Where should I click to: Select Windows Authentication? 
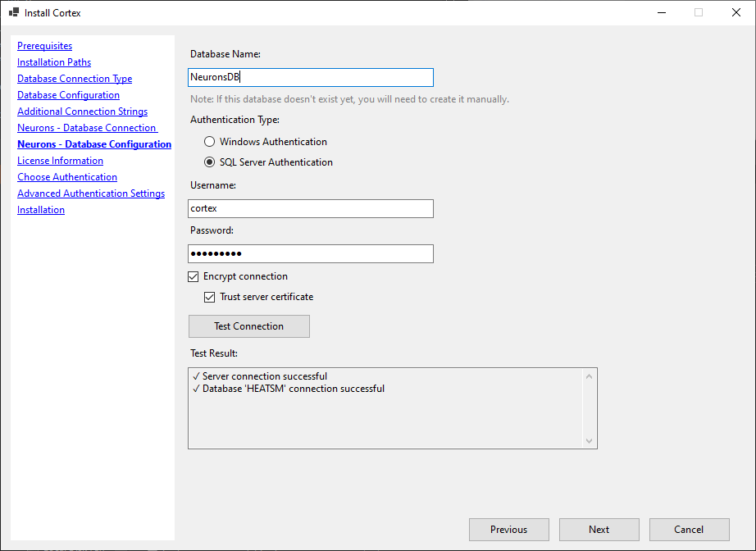210,141
